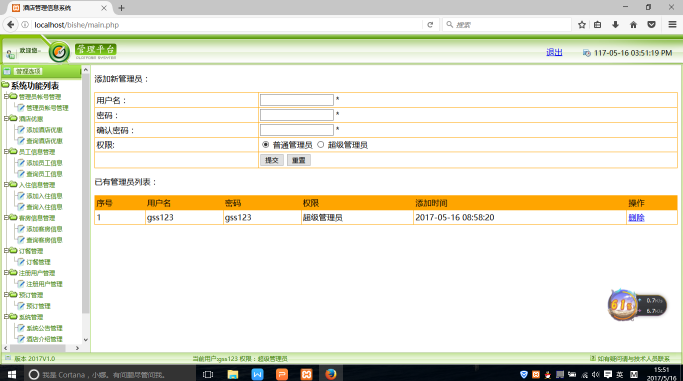Reload the page with refresh icon
This screenshot has height=381, width=683.
[x=430, y=25]
